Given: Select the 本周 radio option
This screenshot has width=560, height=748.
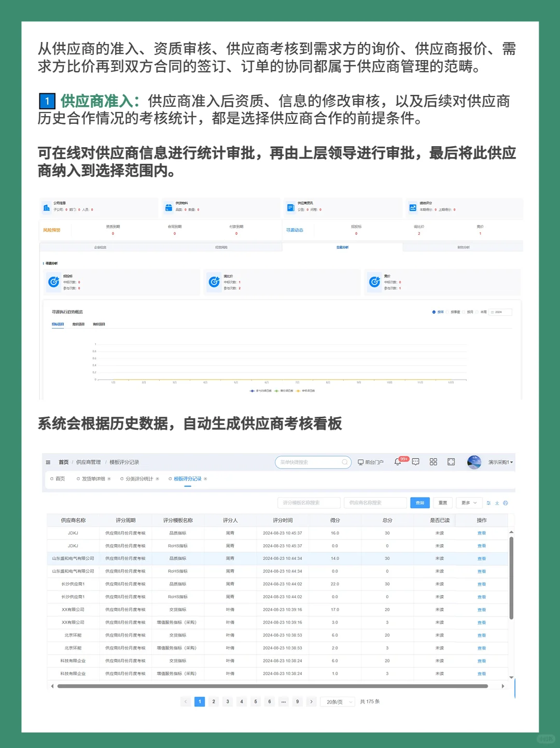Looking at the screenshot, I should [477, 312].
